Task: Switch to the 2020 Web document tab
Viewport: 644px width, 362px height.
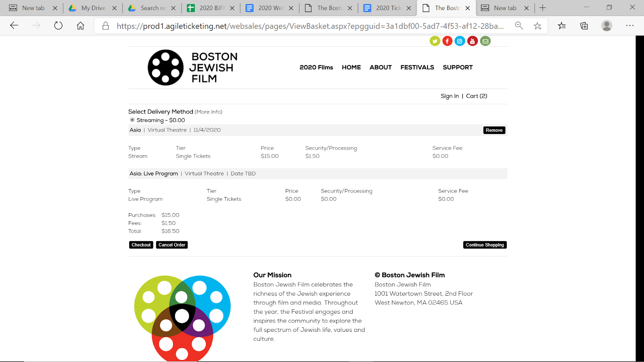Action: pyautogui.click(x=269, y=8)
